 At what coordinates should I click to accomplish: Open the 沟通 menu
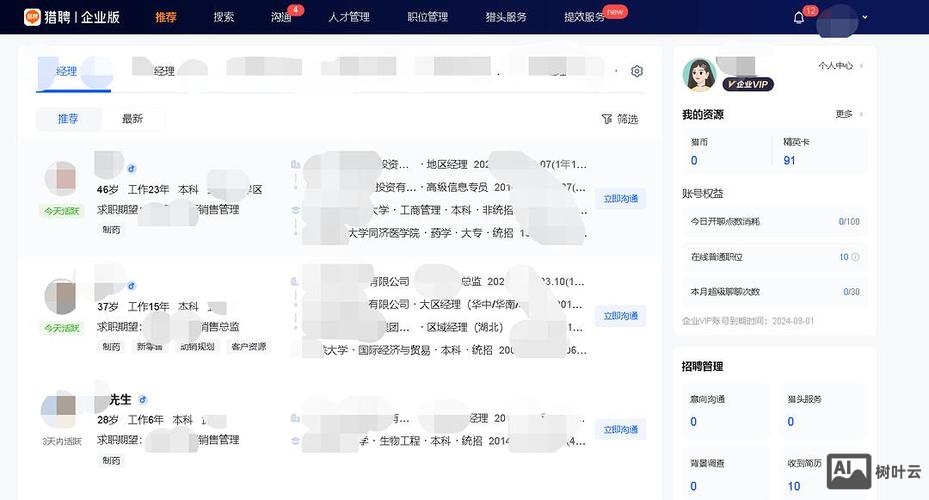tap(281, 17)
